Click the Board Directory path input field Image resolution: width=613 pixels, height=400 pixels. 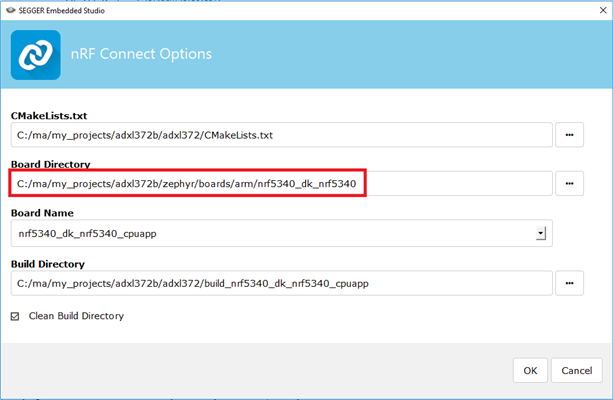pyautogui.click(x=281, y=183)
